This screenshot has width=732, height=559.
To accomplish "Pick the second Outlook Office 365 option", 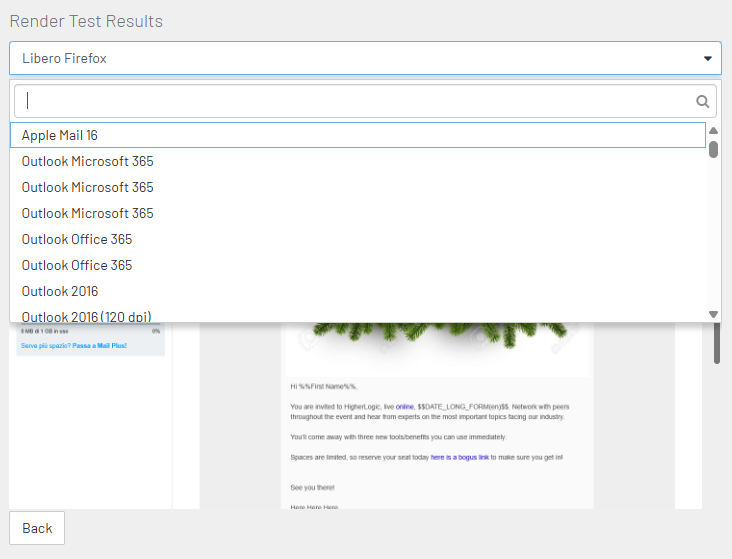I will point(77,265).
